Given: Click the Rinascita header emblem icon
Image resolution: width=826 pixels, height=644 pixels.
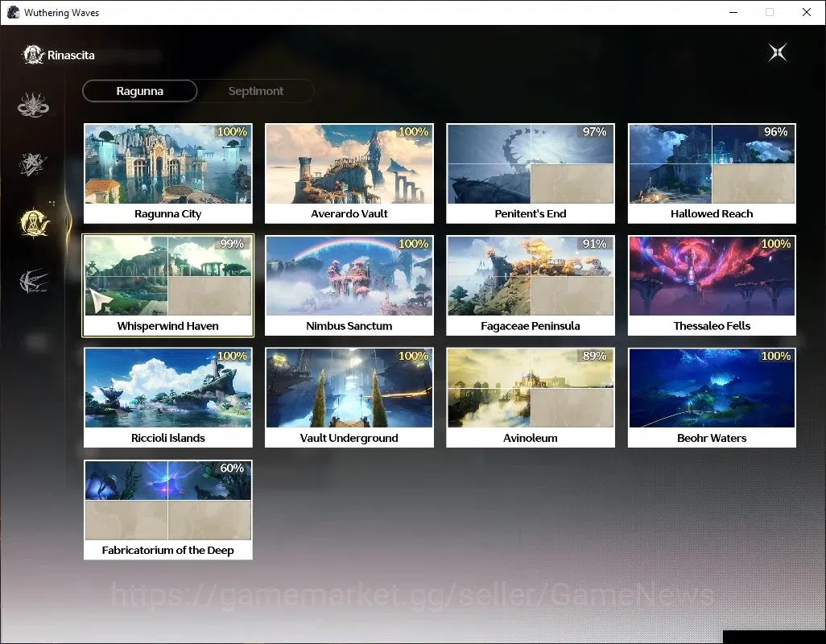Looking at the screenshot, I should tap(33, 55).
